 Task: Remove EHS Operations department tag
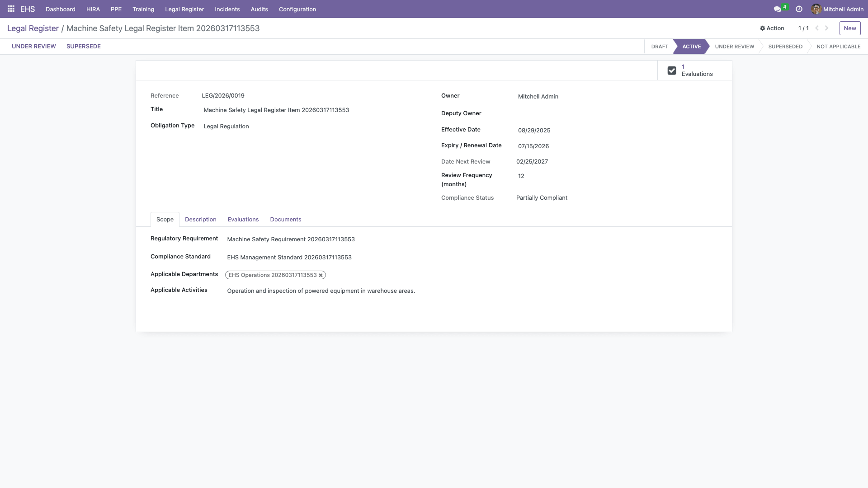point(321,275)
